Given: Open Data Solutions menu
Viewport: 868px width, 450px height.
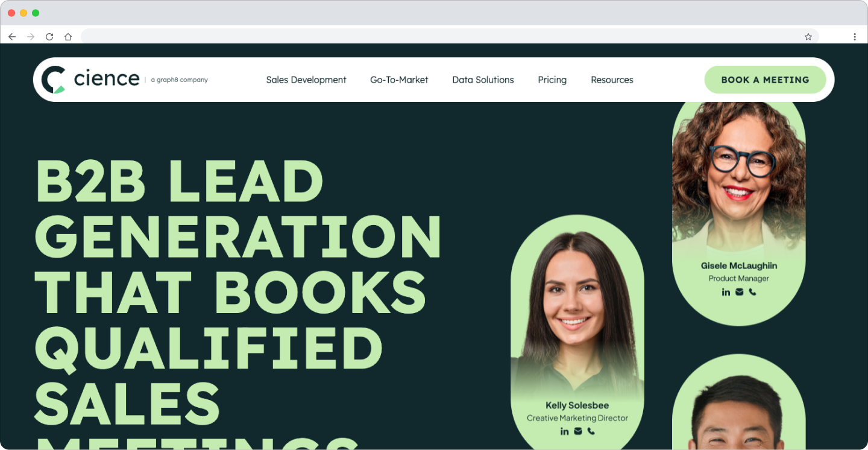Looking at the screenshot, I should [x=483, y=80].
